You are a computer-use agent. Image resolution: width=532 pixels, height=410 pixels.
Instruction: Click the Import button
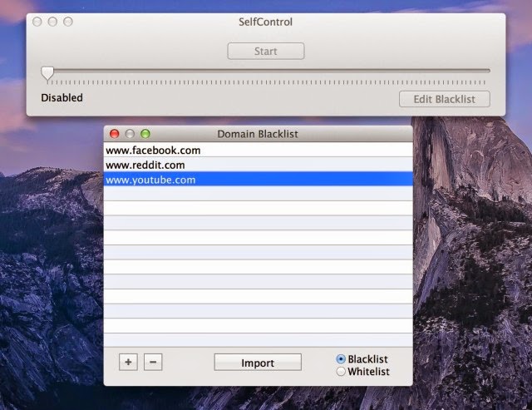pyautogui.click(x=258, y=363)
